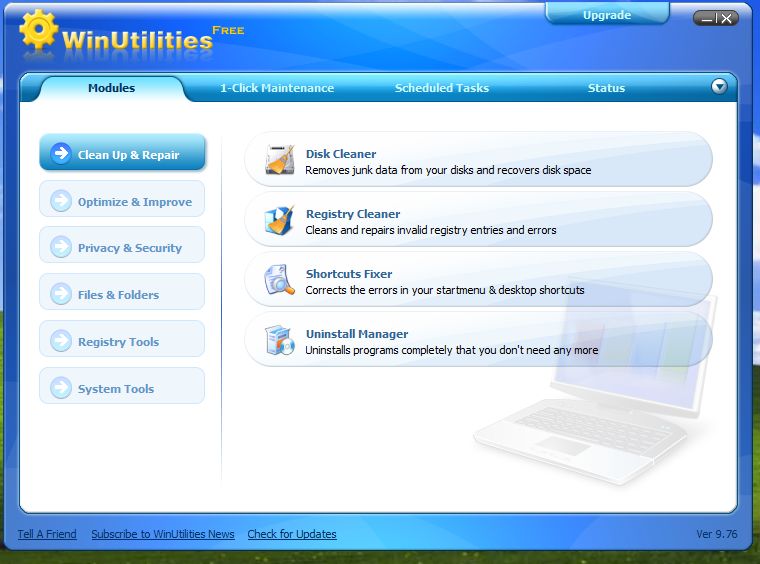Close the WinUtilities window

tap(726, 19)
